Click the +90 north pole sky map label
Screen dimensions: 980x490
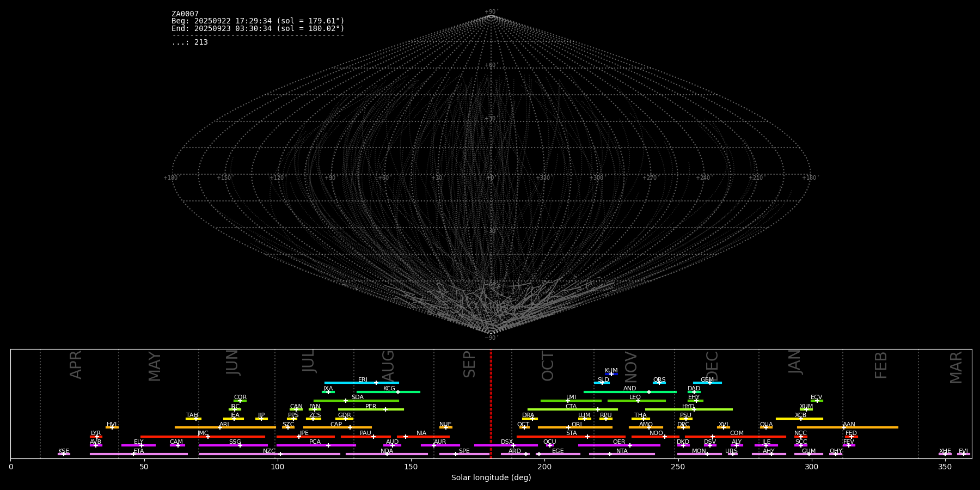coord(491,12)
